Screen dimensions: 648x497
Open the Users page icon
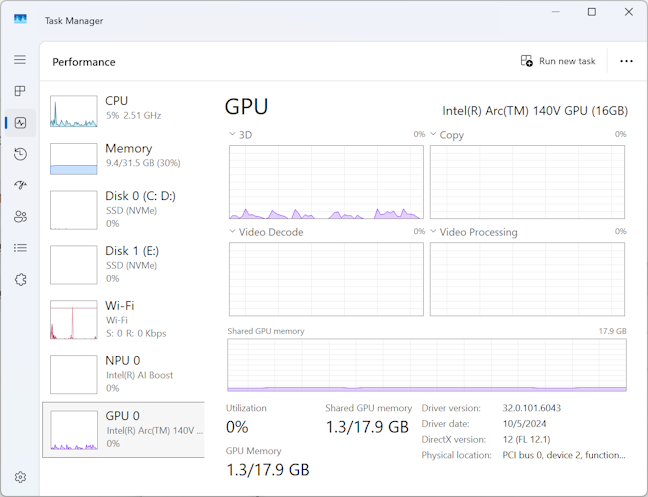(x=20, y=216)
